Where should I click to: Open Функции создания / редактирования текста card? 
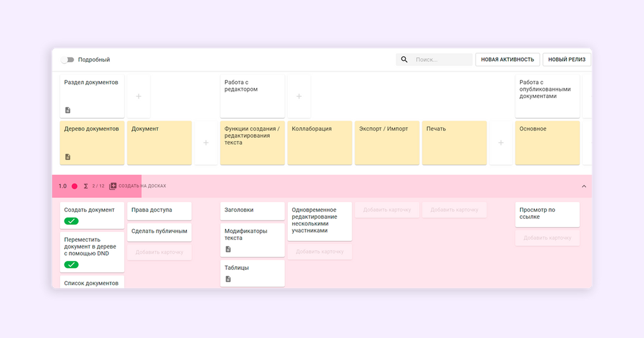(252, 143)
